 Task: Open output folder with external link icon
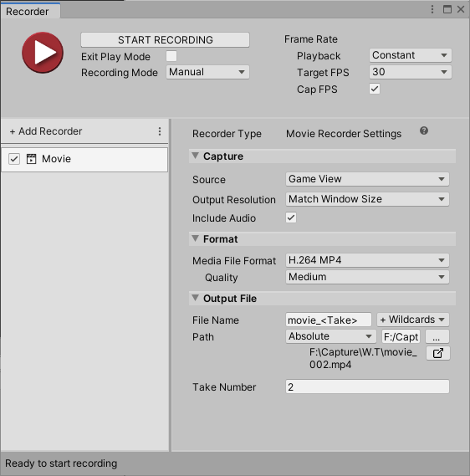pyautogui.click(x=438, y=353)
